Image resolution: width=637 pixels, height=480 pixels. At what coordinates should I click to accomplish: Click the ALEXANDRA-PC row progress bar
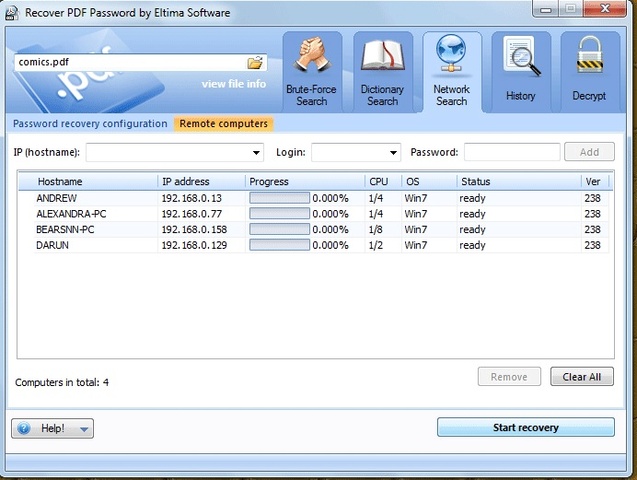tap(279, 214)
